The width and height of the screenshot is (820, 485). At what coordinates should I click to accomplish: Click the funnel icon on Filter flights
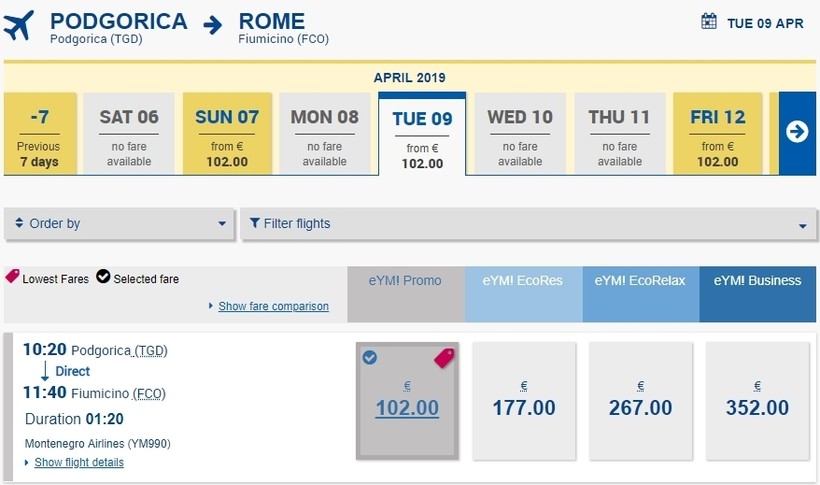point(255,223)
